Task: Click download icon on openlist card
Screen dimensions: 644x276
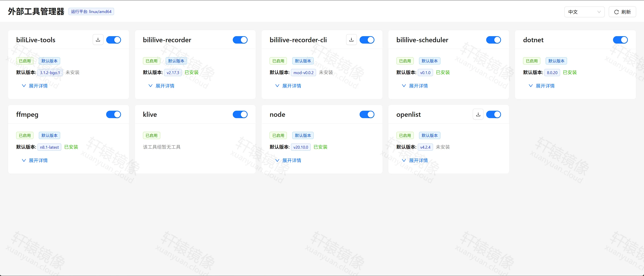Action: (478, 114)
